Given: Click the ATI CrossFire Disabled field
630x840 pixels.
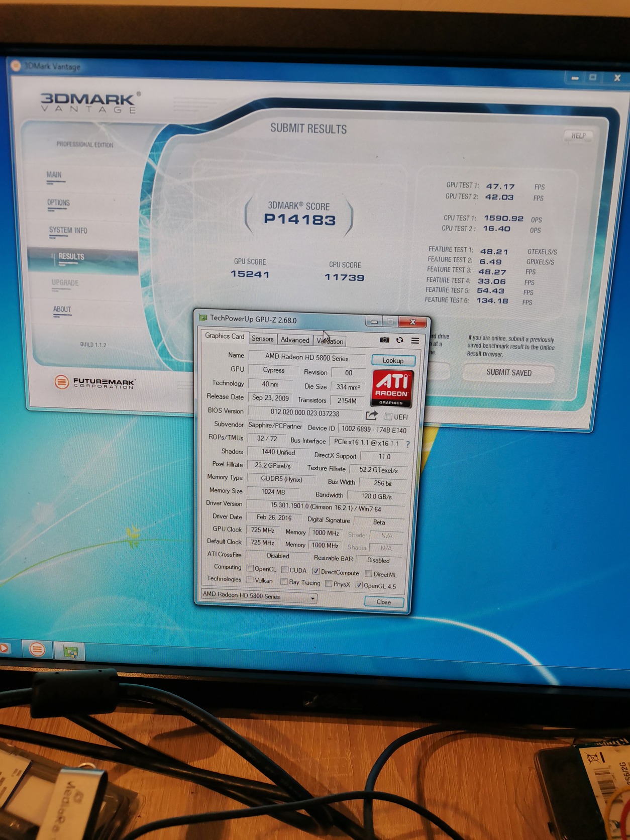Looking at the screenshot, I should click(278, 556).
